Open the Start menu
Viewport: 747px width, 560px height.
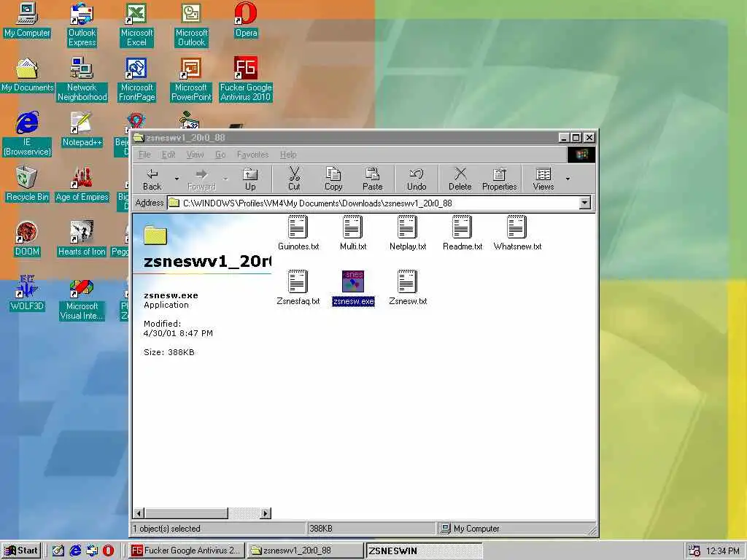pyautogui.click(x=21, y=551)
